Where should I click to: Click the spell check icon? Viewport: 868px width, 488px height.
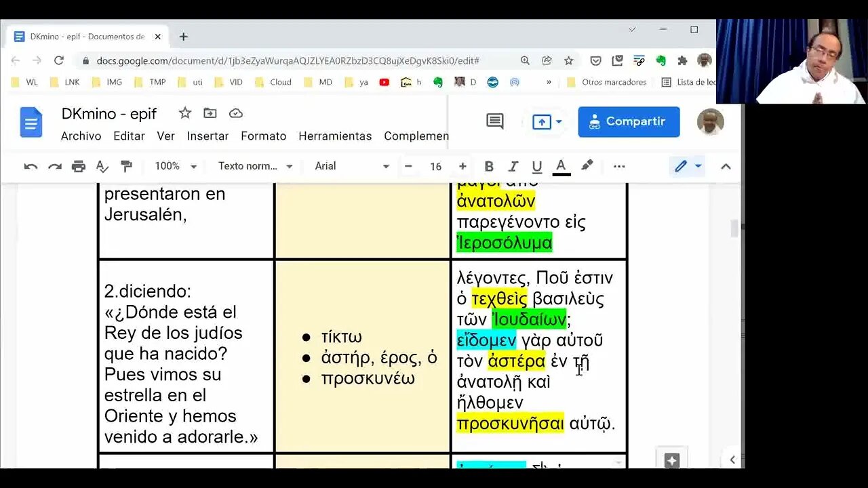(x=102, y=166)
